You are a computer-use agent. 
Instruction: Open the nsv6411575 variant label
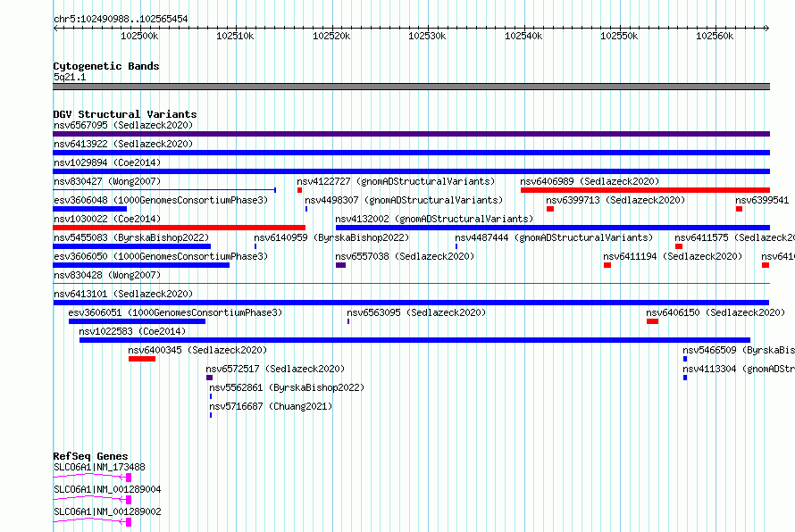734,237
